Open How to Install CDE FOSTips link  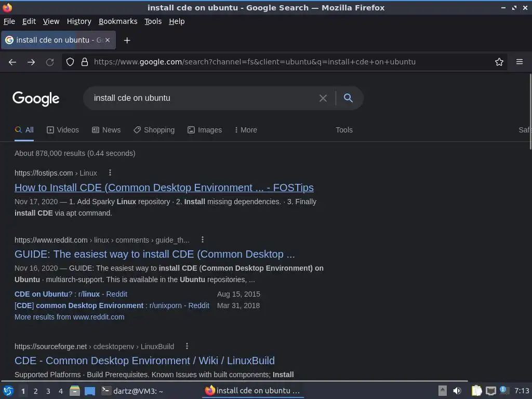click(164, 188)
